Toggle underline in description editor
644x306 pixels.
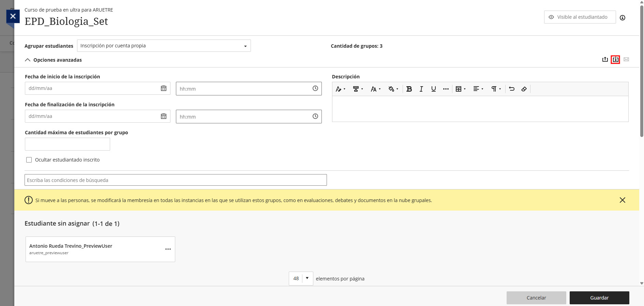[x=433, y=89]
